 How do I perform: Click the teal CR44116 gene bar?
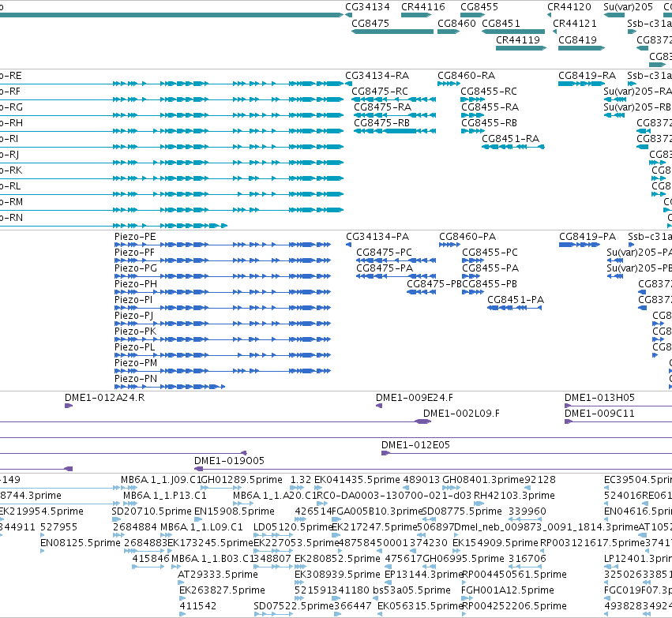point(416,15)
